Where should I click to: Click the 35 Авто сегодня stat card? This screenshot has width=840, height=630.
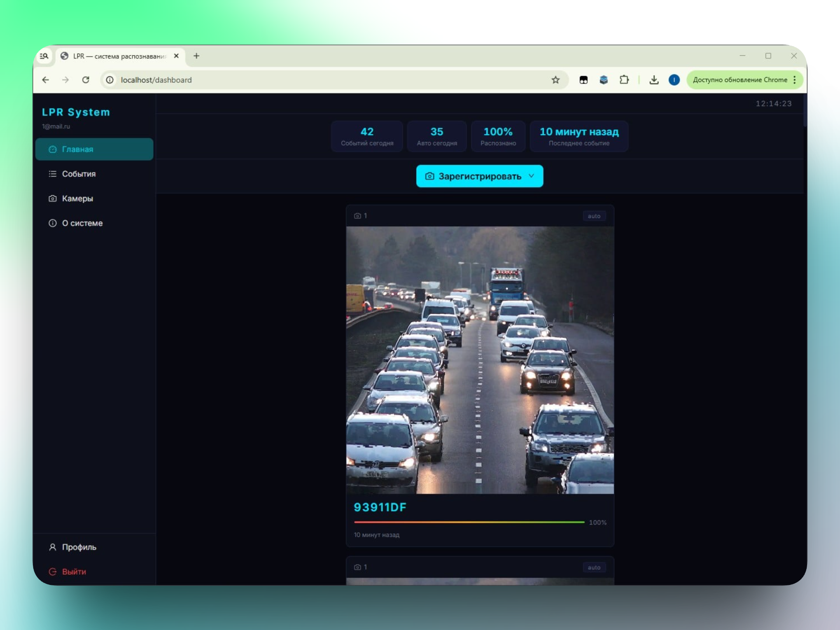[x=437, y=136]
